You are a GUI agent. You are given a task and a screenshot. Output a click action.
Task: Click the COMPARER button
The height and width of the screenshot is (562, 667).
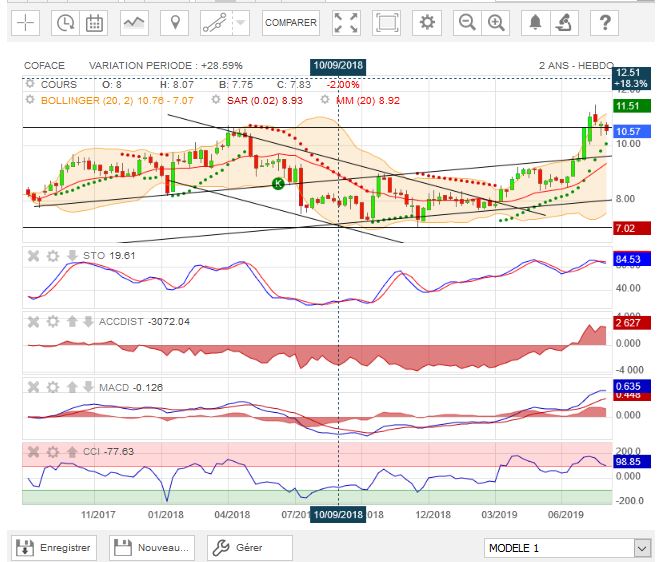click(x=291, y=23)
